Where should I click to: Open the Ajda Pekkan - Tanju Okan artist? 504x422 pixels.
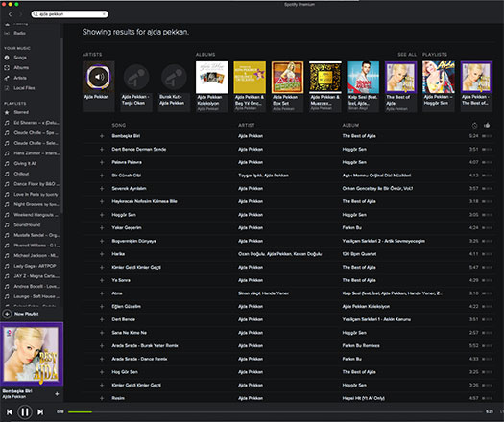(136, 86)
